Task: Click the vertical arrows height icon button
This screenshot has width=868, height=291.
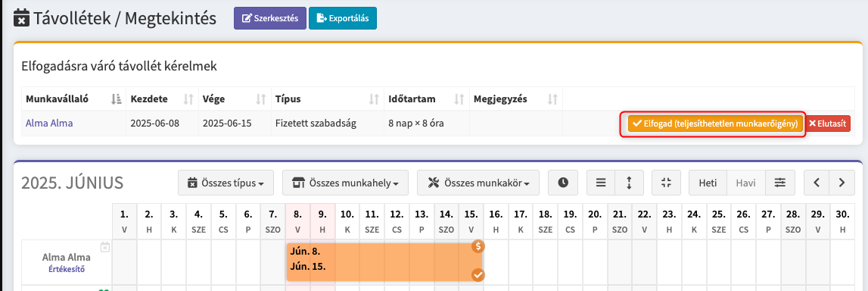Action: (x=629, y=183)
